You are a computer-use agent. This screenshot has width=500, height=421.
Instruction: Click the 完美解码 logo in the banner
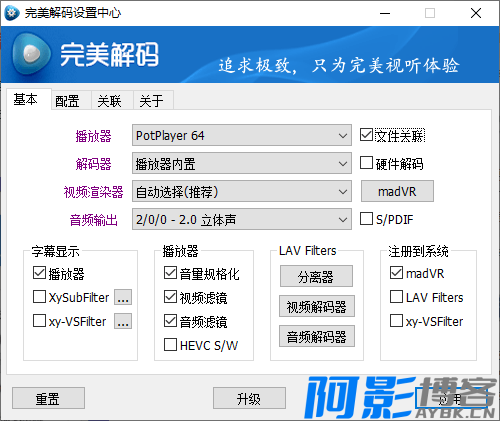pyautogui.click(x=85, y=55)
